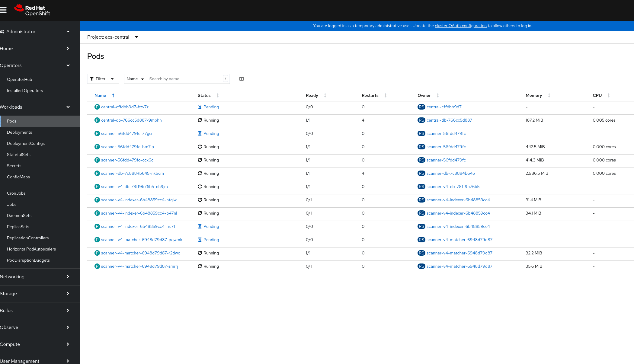Image resolution: width=634 pixels, height=364 pixels.
Task: Click the scanner-v4-db-78ff9b76b5-nh9jm pod name
Action: click(134, 186)
